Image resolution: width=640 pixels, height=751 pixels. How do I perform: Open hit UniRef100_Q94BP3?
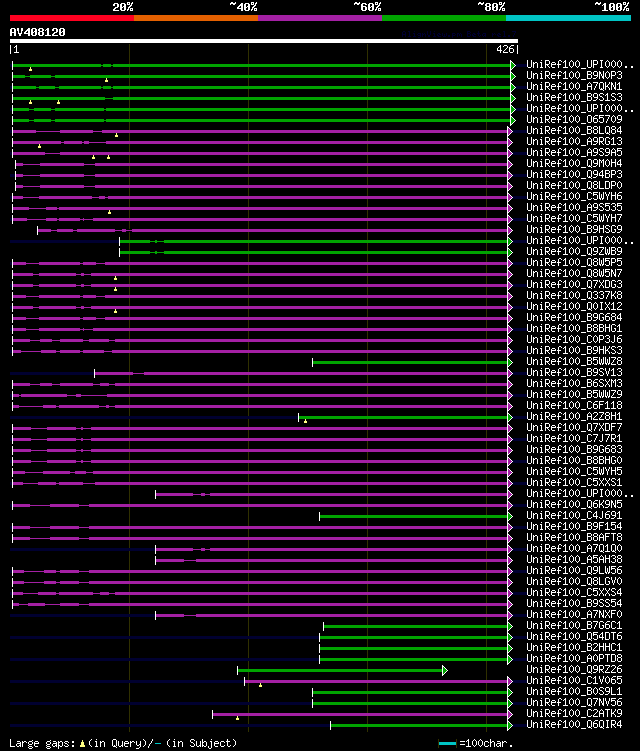pyautogui.click(x=574, y=175)
